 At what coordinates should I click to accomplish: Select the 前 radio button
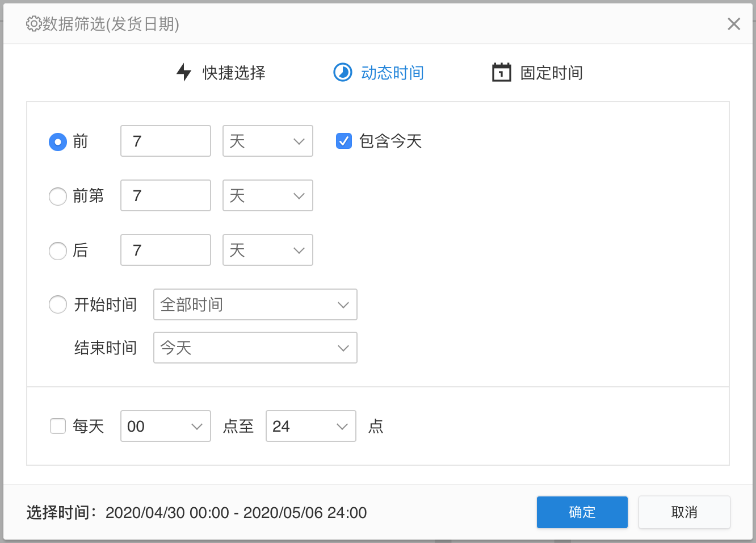58,141
